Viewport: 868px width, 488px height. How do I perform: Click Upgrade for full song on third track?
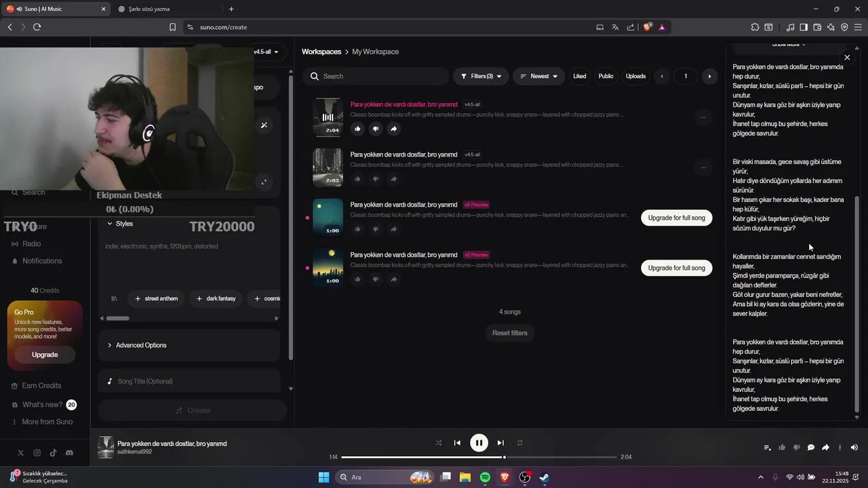pyautogui.click(x=676, y=218)
